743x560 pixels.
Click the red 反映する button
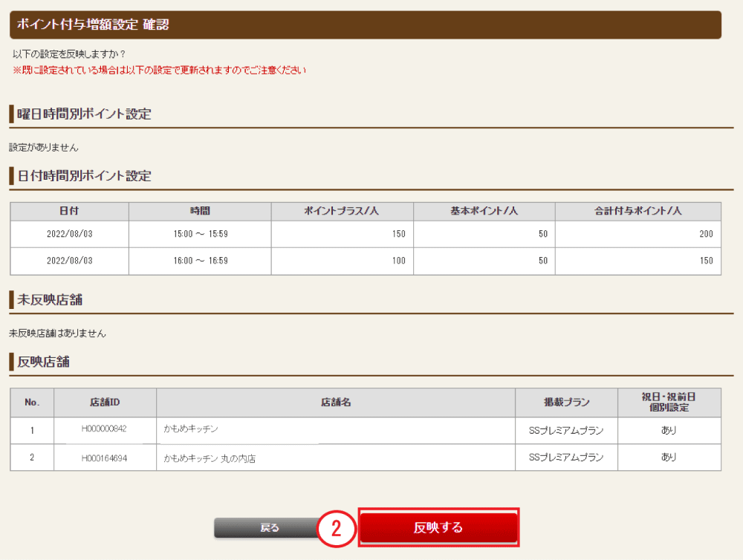(438, 527)
